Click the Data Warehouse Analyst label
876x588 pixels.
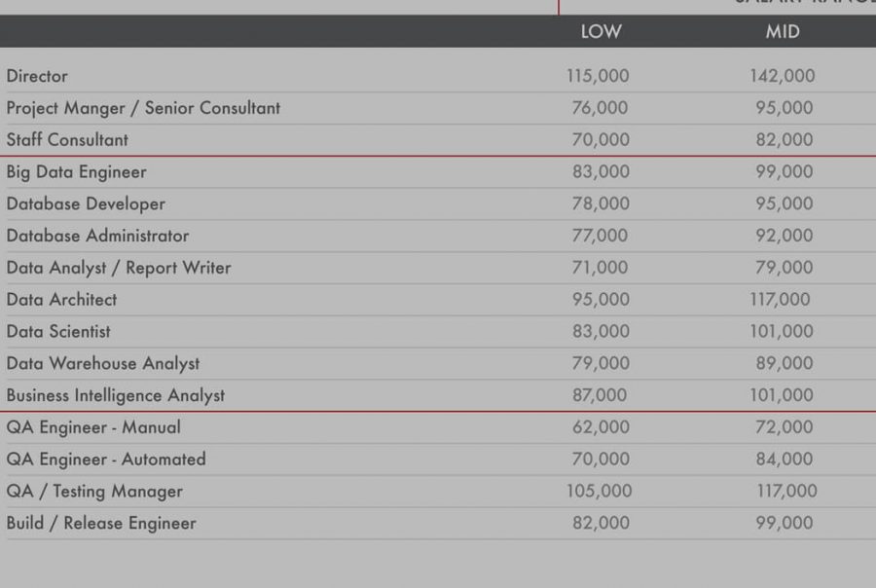click(x=103, y=364)
